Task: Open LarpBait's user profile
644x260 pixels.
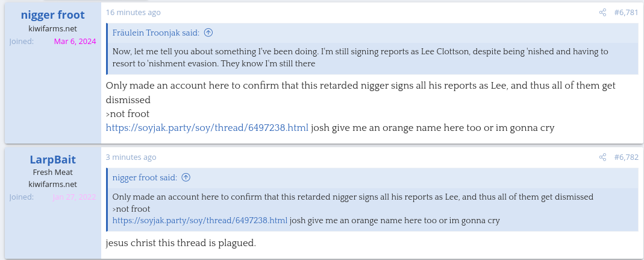Action: point(52,159)
